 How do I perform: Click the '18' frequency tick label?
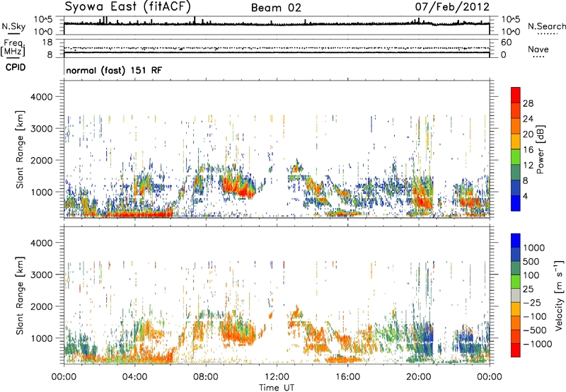tap(47, 42)
